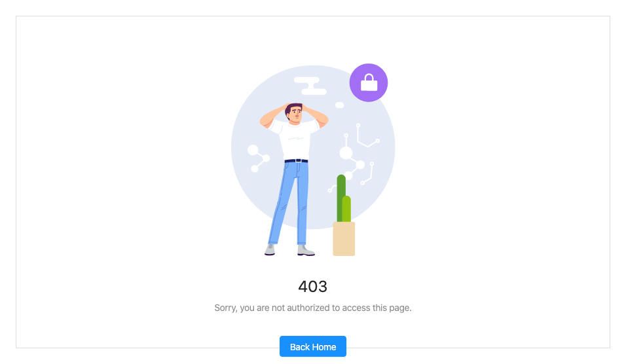Click the man's right gray shoe
This screenshot has width=626, height=364.
coord(306,251)
